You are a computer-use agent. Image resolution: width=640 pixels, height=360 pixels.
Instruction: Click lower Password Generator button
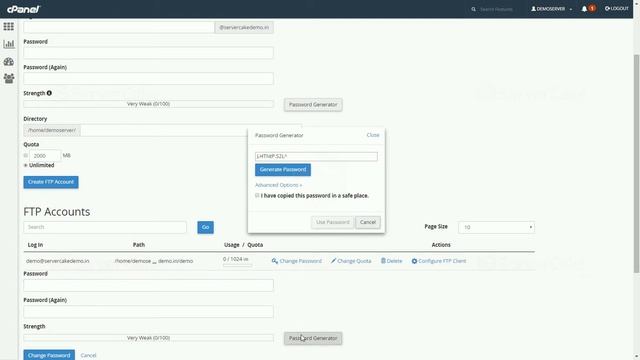click(313, 338)
